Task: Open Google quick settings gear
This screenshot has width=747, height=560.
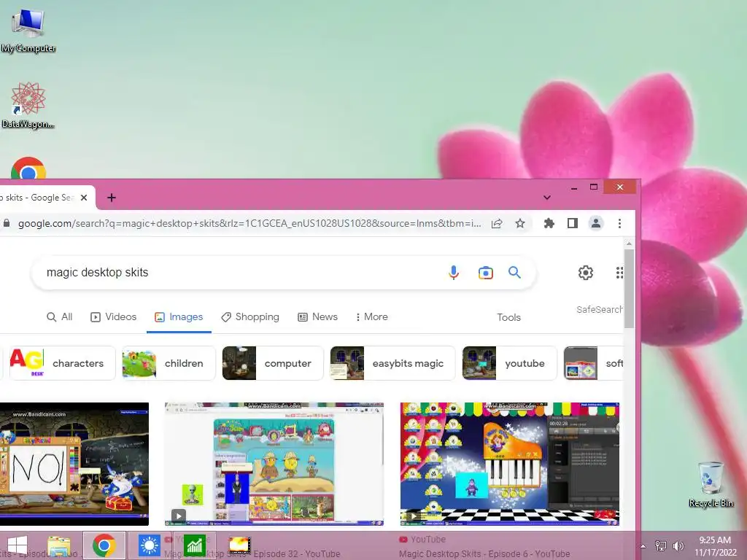Action: pyautogui.click(x=586, y=273)
